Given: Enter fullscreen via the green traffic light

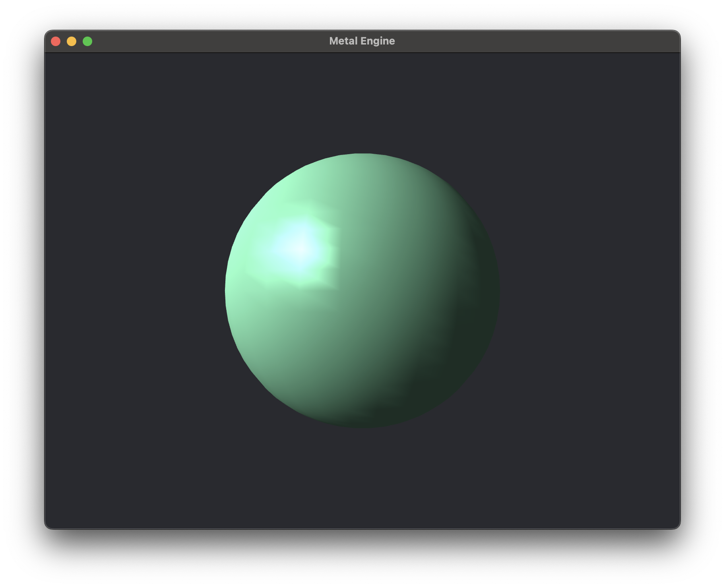Looking at the screenshot, I should tap(87, 41).
